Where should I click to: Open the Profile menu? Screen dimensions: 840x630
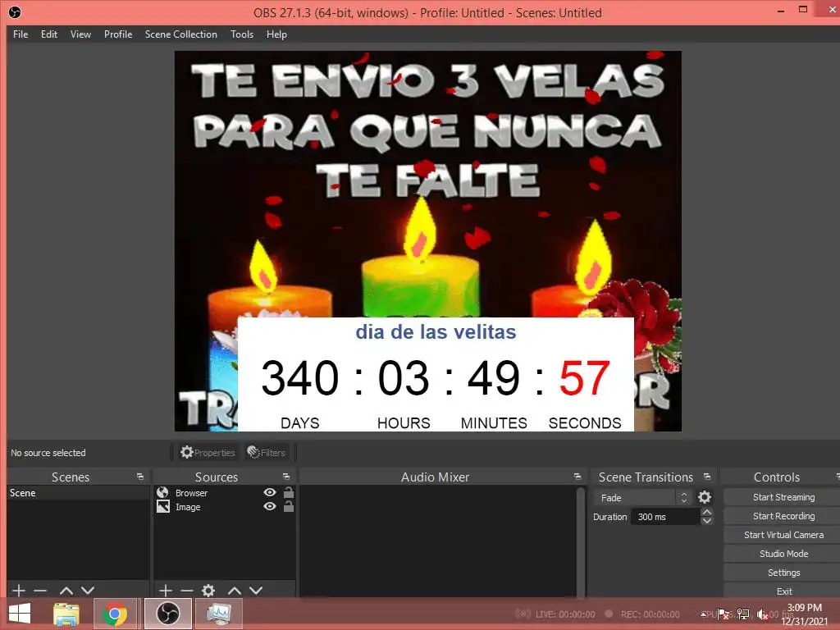[x=118, y=34]
